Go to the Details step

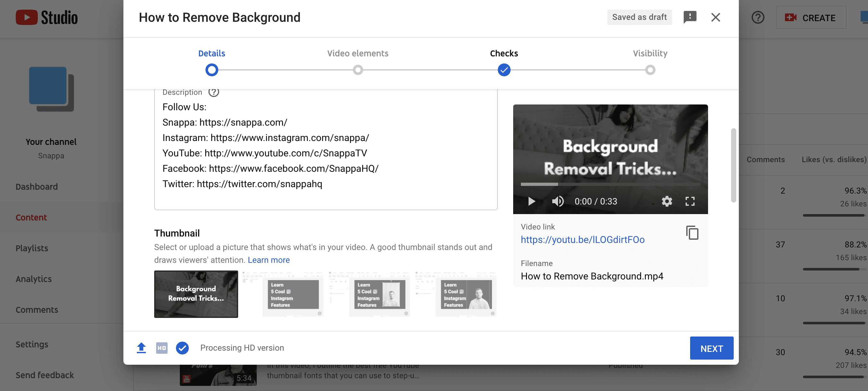pyautogui.click(x=212, y=53)
